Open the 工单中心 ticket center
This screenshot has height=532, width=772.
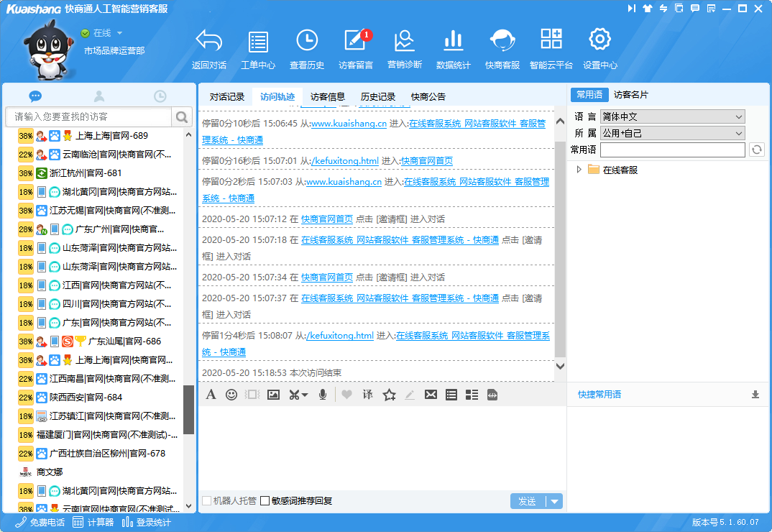click(x=257, y=49)
